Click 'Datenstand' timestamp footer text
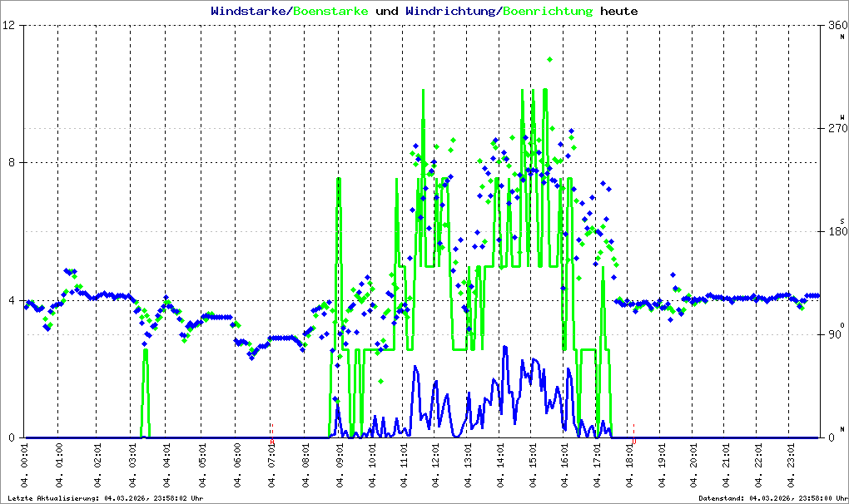The width and height of the screenshot is (849, 504). [772, 498]
